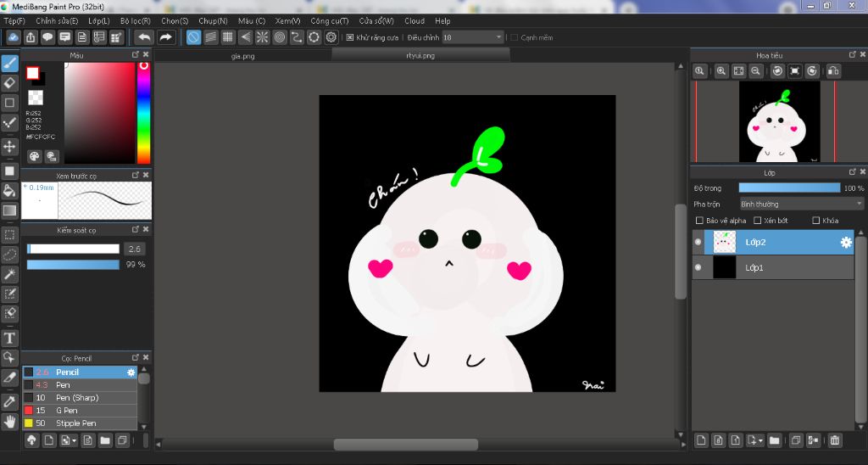Select the Magic Wand tool

coord(9,274)
